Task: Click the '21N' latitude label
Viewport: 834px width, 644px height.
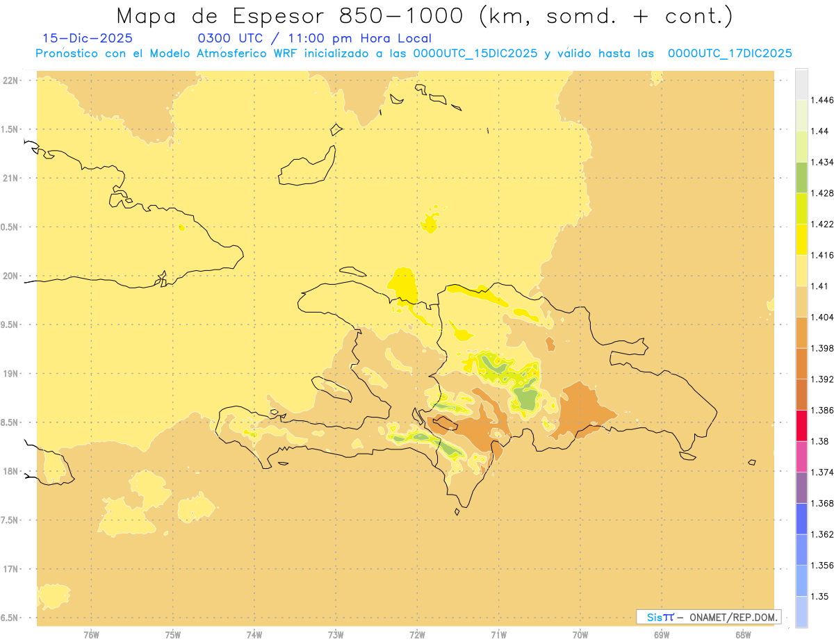Action: pos(10,178)
